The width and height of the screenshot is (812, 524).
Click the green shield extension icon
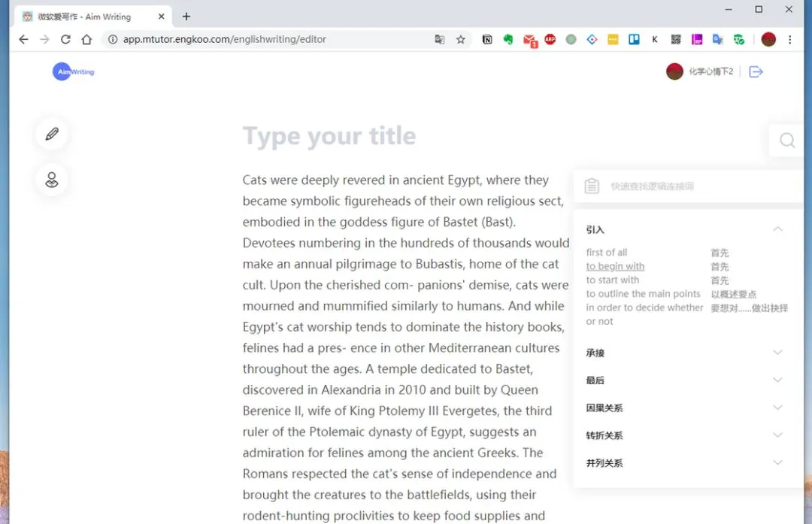click(739, 39)
